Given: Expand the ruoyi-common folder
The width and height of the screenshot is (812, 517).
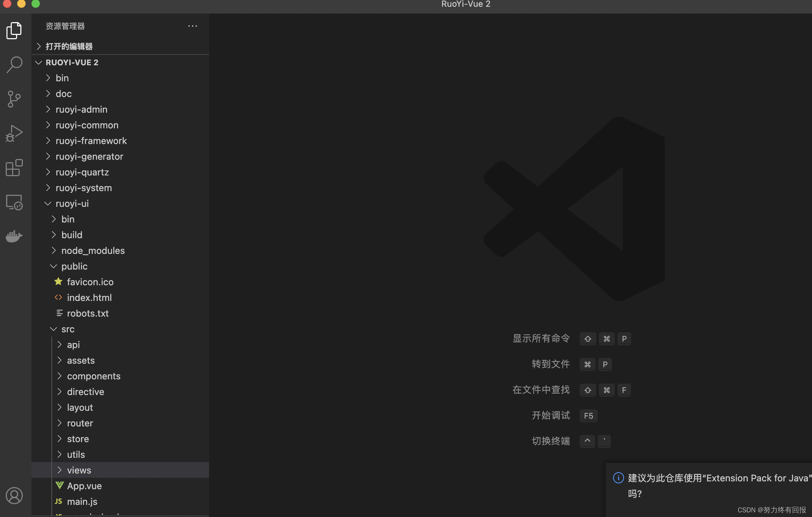Looking at the screenshot, I should (120, 125).
